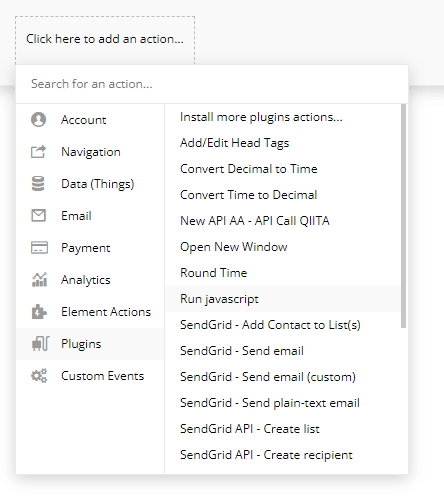This screenshot has width=444, height=496.
Task: Pick 'SendGrid - Send email' action
Action: pyautogui.click(x=242, y=351)
